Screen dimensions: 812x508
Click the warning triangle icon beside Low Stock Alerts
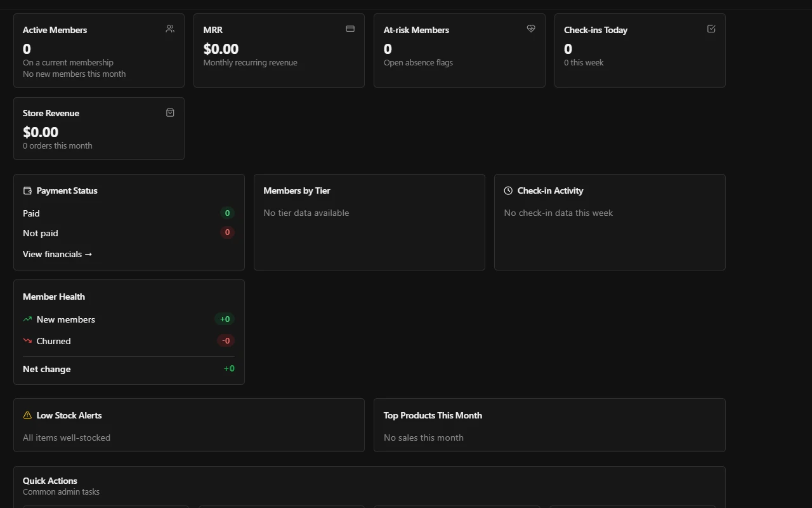(x=27, y=415)
